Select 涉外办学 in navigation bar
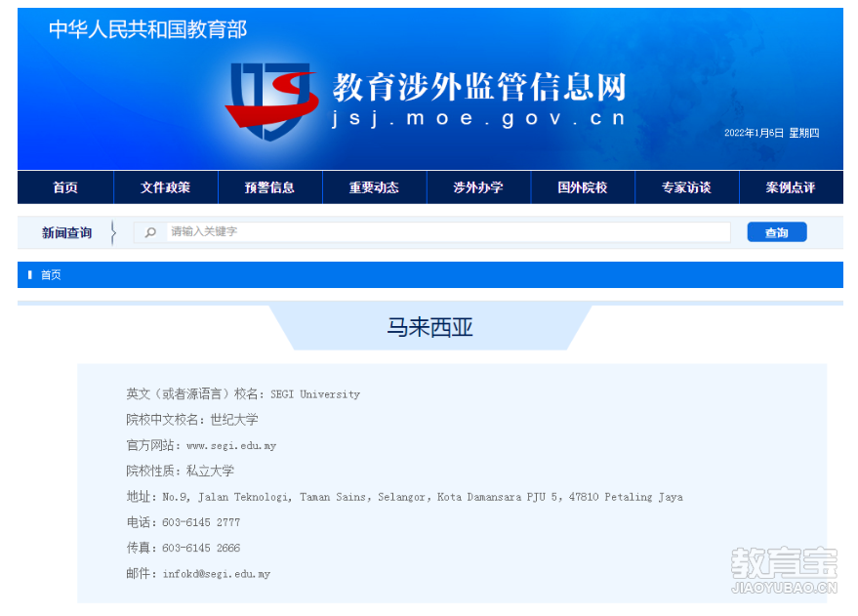 [478, 187]
